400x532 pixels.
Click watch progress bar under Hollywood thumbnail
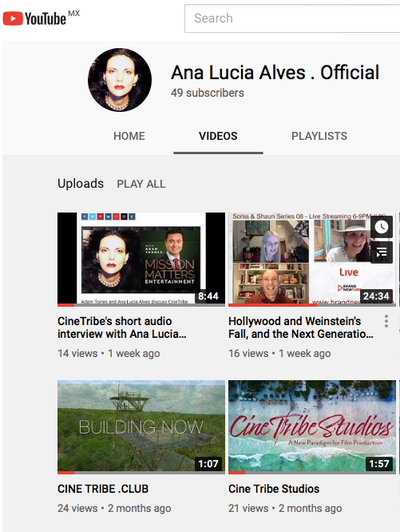[312, 305]
